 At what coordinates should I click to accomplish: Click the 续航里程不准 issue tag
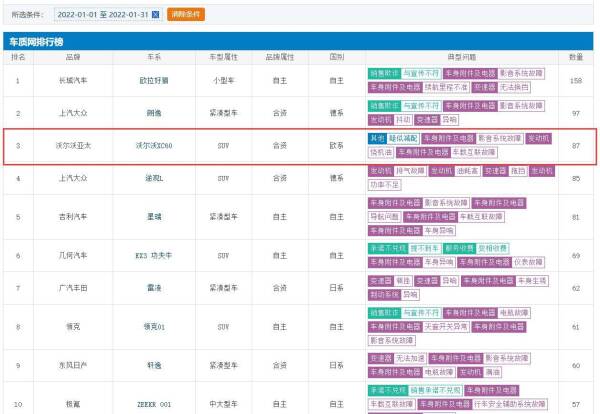point(446,87)
